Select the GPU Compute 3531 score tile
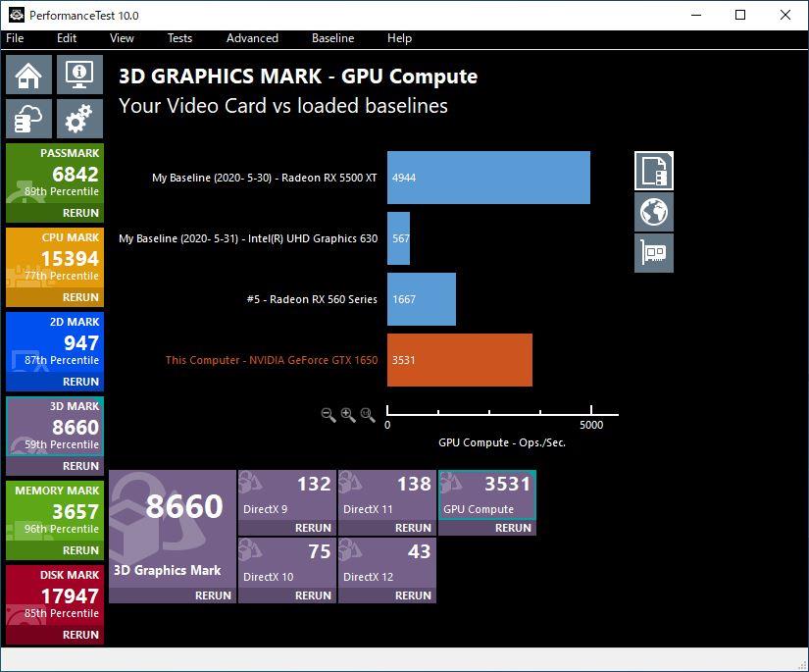Screen dimensions: 809x672 487,495
